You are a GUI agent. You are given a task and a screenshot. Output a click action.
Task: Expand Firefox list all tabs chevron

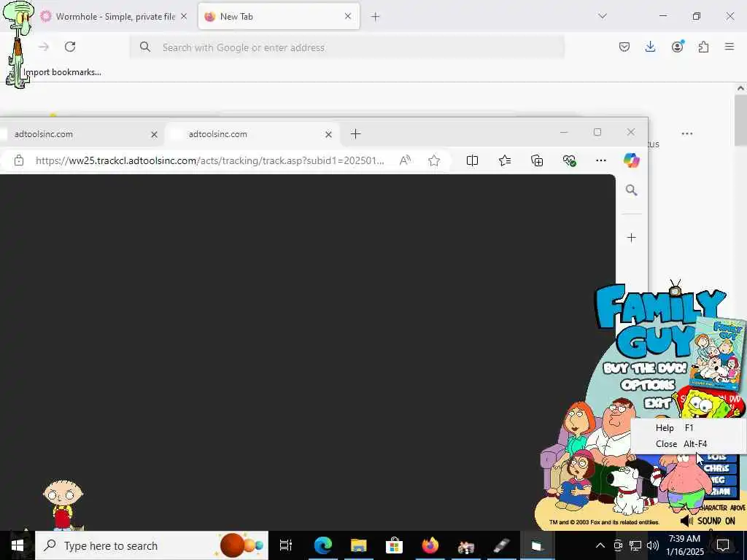[603, 16]
